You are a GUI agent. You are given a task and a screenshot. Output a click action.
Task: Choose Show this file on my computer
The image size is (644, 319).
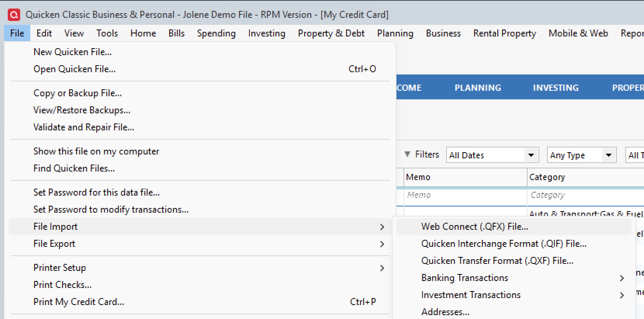[200, 151]
